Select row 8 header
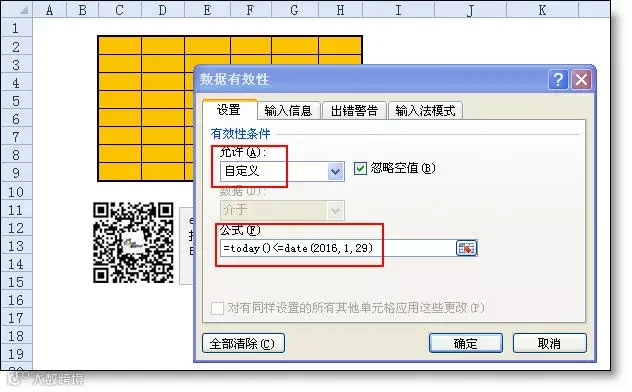632x392 pixels. point(16,155)
